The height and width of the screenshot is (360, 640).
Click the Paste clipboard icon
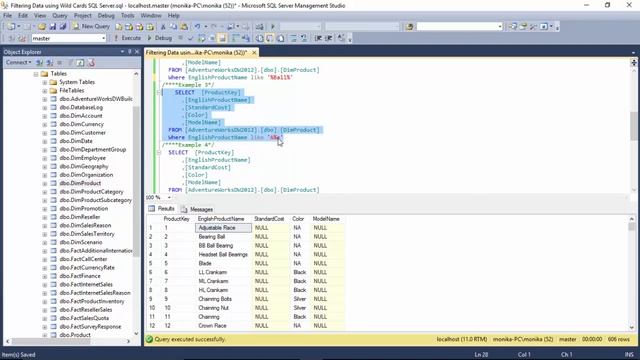click(x=184, y=27)
